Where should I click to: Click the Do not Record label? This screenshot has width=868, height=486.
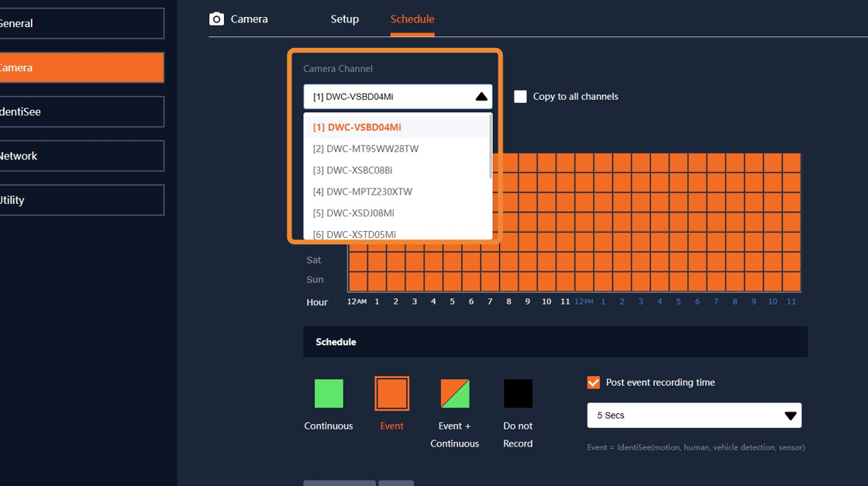coord(518,435)
